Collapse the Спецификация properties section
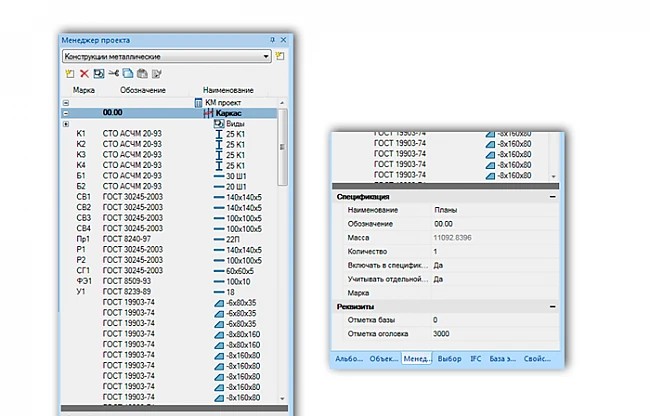The height and width of the screenshot is (416, 650). coord(552,196)
